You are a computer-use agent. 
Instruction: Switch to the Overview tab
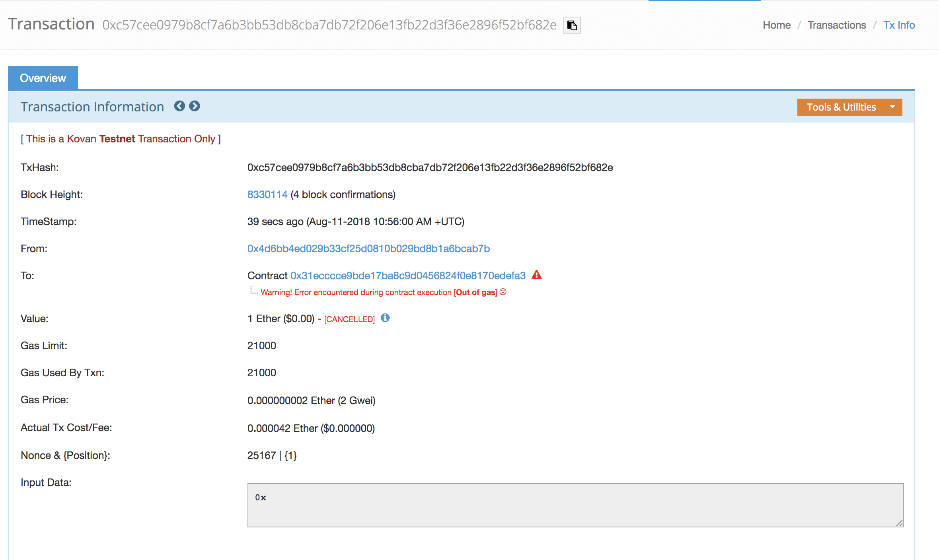43,78
